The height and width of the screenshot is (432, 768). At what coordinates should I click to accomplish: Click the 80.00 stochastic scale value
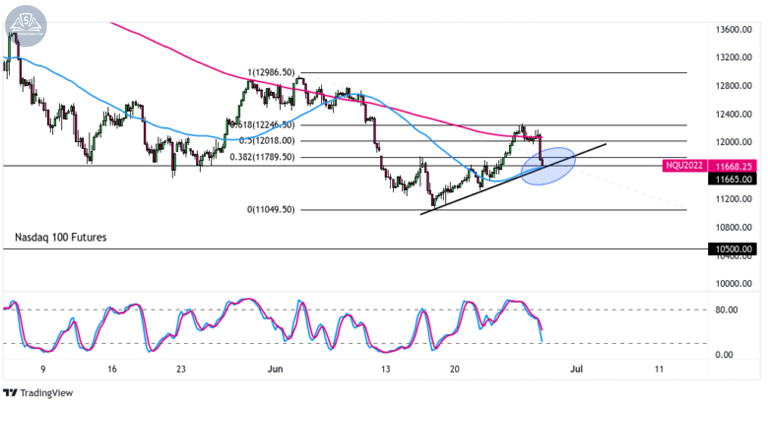(726, 310)
